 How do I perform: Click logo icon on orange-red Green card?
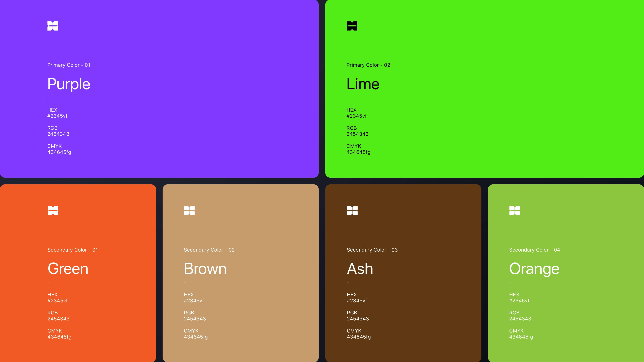[x=53, y=210]
